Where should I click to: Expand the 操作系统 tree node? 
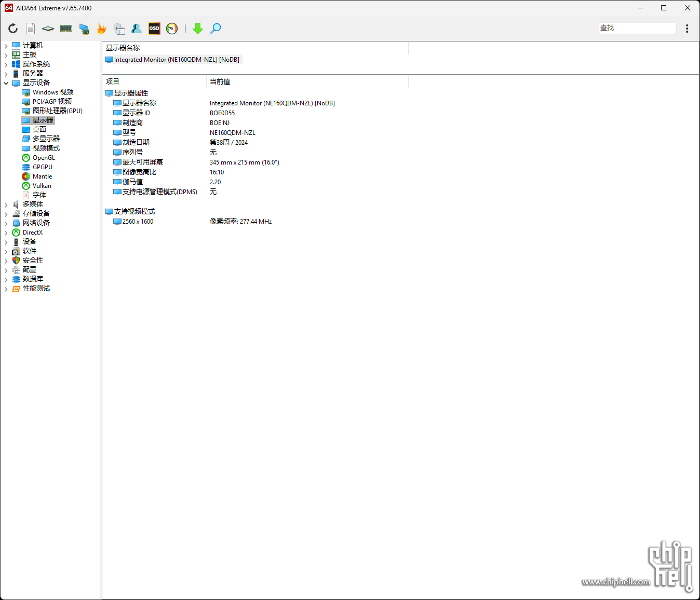point(6,64)
